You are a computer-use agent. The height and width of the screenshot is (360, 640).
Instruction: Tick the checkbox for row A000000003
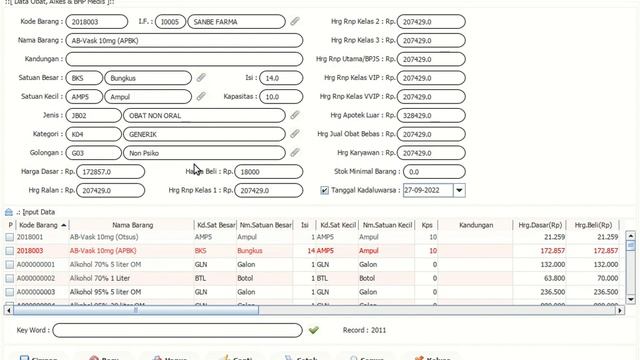tap(10, 292)
